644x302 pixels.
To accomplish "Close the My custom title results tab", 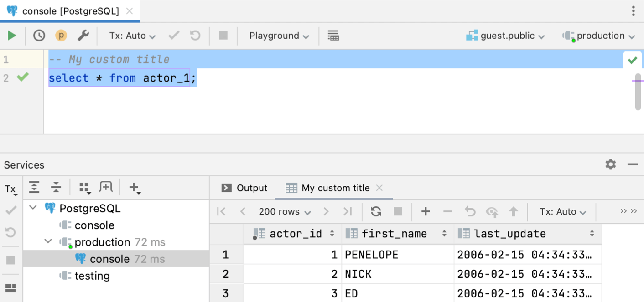I will coord(379,188).
